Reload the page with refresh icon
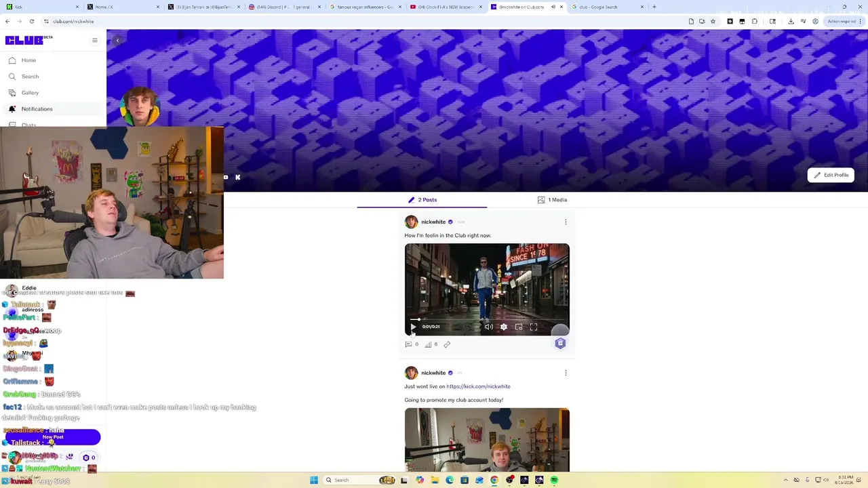Viewport: 868px width, 488px height. point(31,21)
